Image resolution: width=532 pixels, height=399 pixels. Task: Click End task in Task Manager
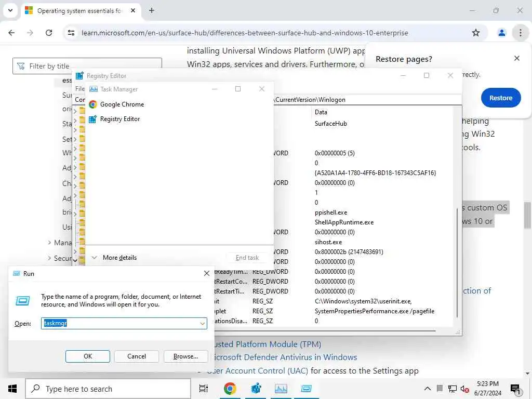247,258
